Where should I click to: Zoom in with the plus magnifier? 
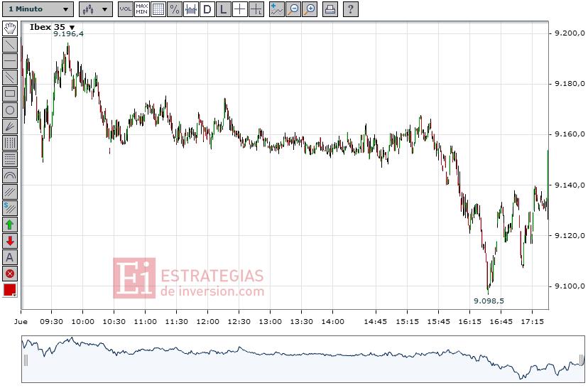310,9
